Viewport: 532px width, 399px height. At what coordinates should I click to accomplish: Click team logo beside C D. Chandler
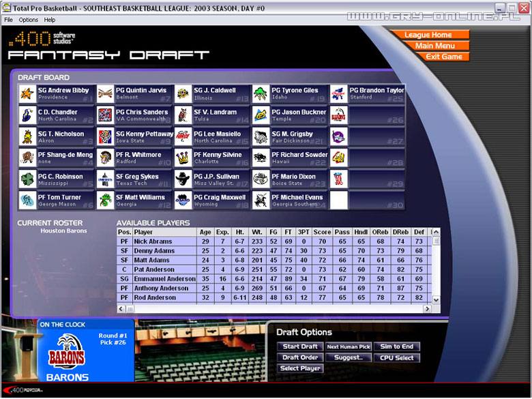click(27, 115)
